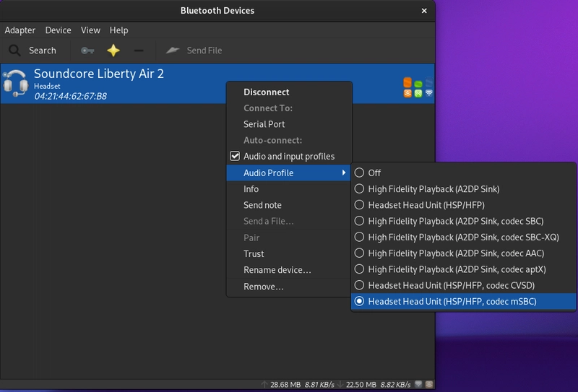Screen dimensions: 578x392
Task: Click the Soundcore headset device icon
Action: point(15,83)
